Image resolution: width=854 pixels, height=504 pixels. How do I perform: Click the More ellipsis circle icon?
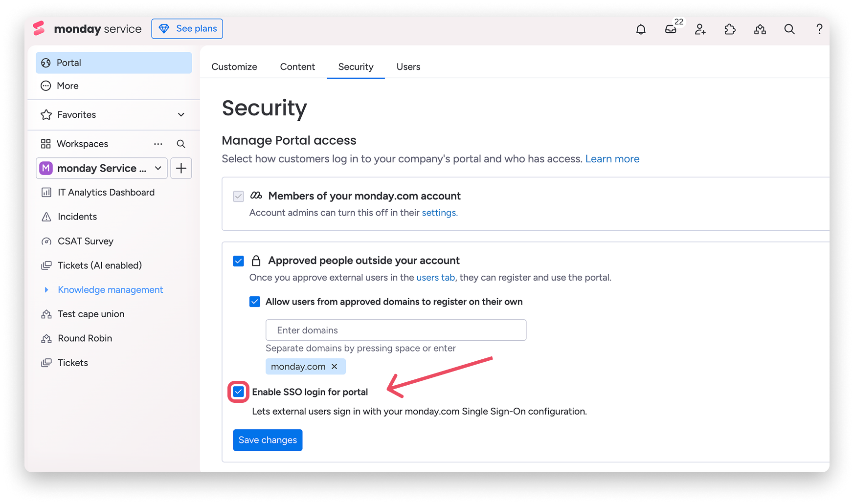point(46,86)
